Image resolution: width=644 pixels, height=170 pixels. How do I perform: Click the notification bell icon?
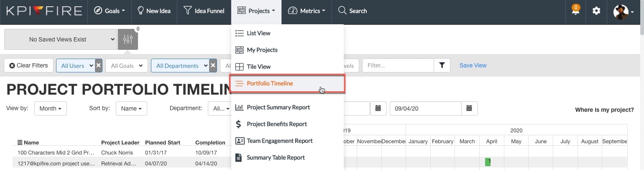click(x=576, y=11)
